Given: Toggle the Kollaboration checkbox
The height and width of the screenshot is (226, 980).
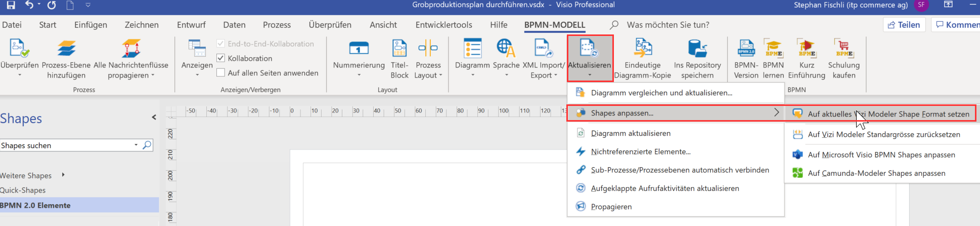Looking at the screenshot, I should (x=220, y=58).
